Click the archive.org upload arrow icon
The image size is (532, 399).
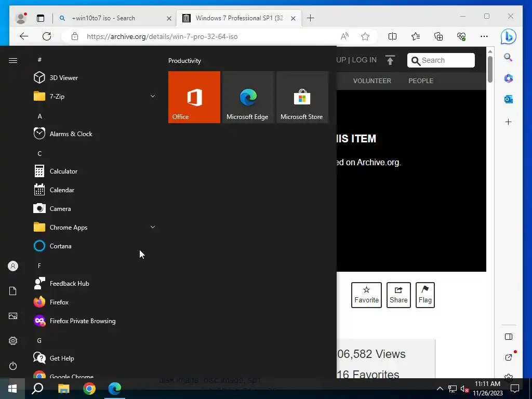pos(390,60)
